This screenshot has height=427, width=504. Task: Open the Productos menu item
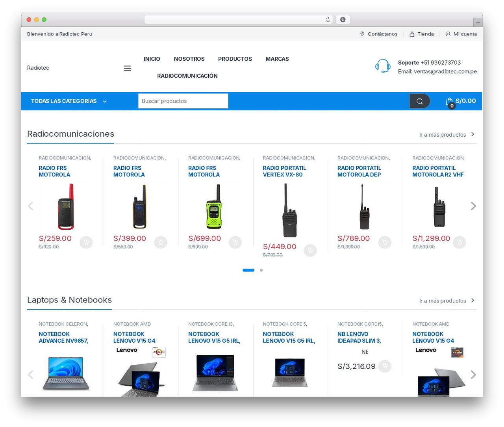(x=235, y=59)
